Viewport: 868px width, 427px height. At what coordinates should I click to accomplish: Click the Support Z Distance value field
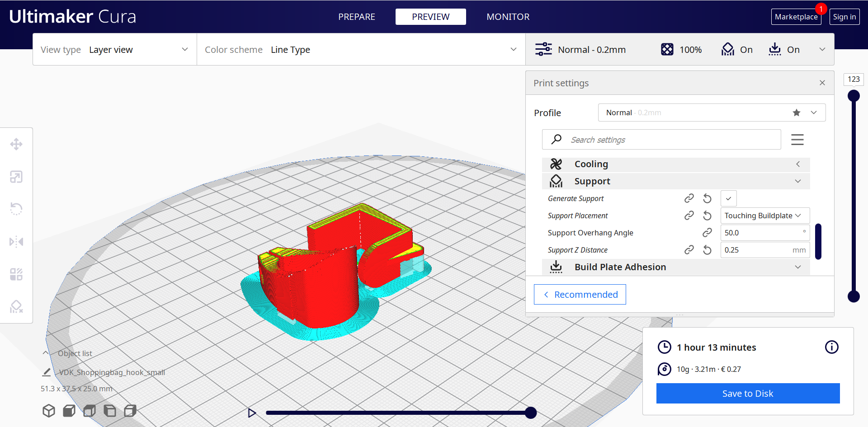coord(765,250)
